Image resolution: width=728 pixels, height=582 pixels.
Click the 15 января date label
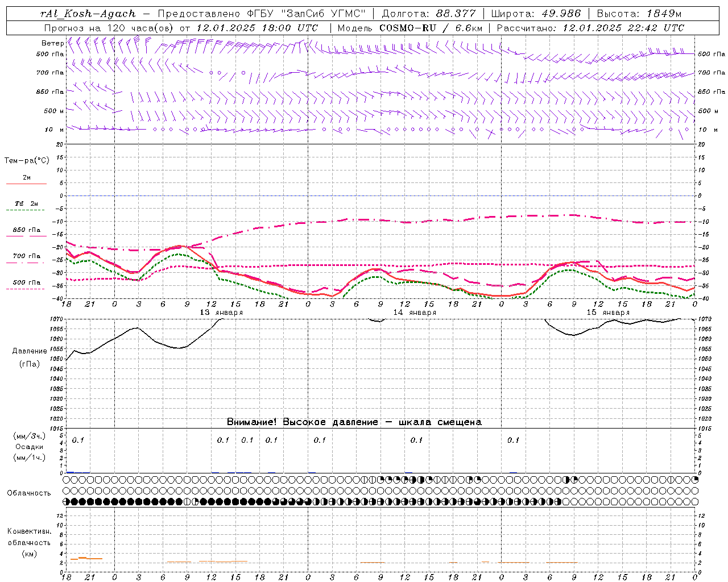608,313
